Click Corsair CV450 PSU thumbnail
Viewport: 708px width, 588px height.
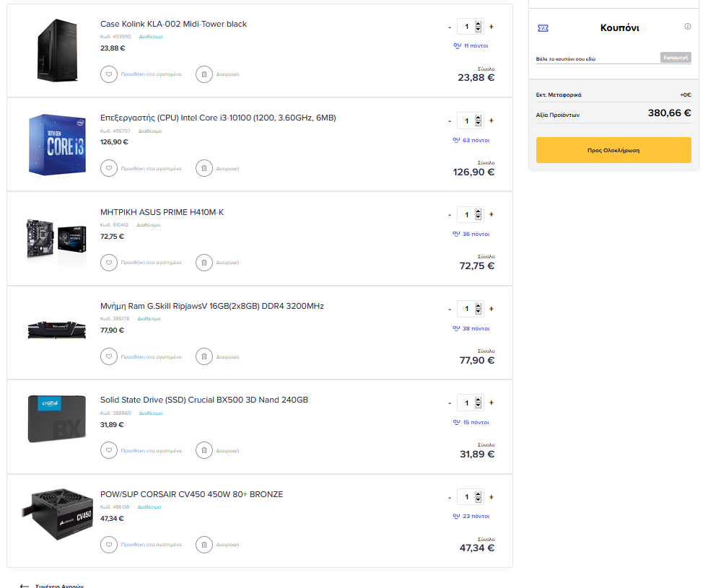(x=57, y=514)
